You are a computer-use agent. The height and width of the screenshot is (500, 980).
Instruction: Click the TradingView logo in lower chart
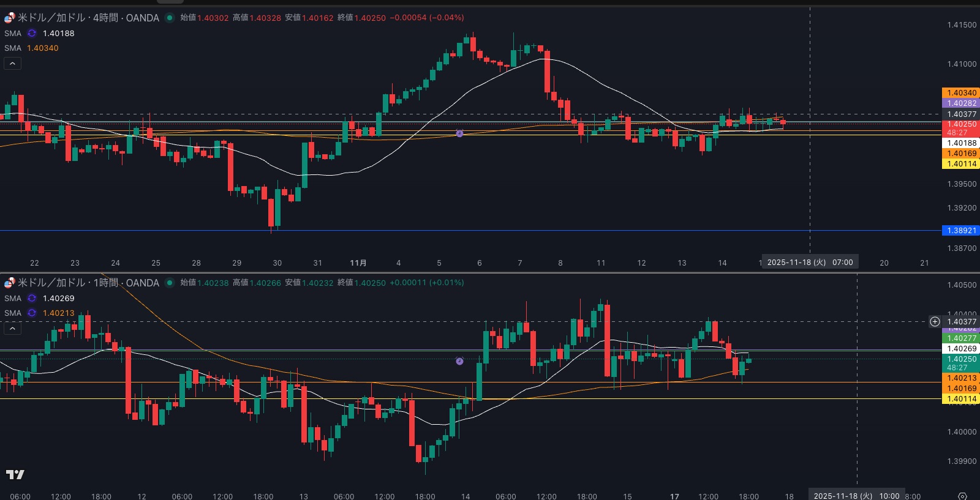(x=15, y=475)
